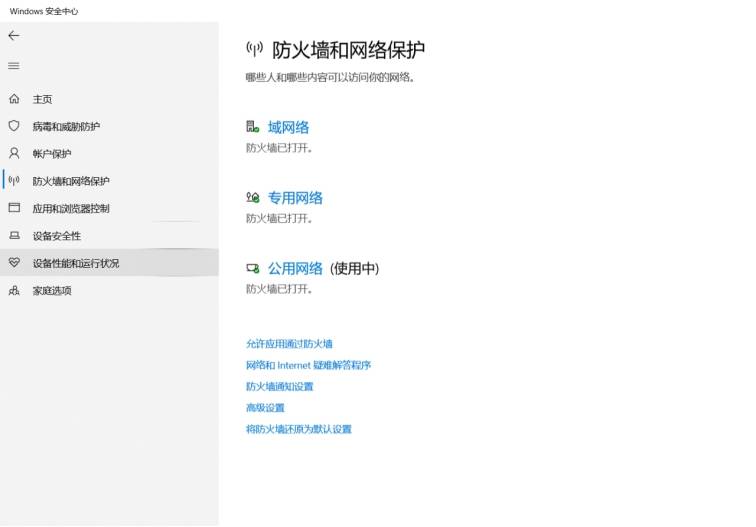Click the shield icon for 病毒和威胁防护

tap(14, 126)
